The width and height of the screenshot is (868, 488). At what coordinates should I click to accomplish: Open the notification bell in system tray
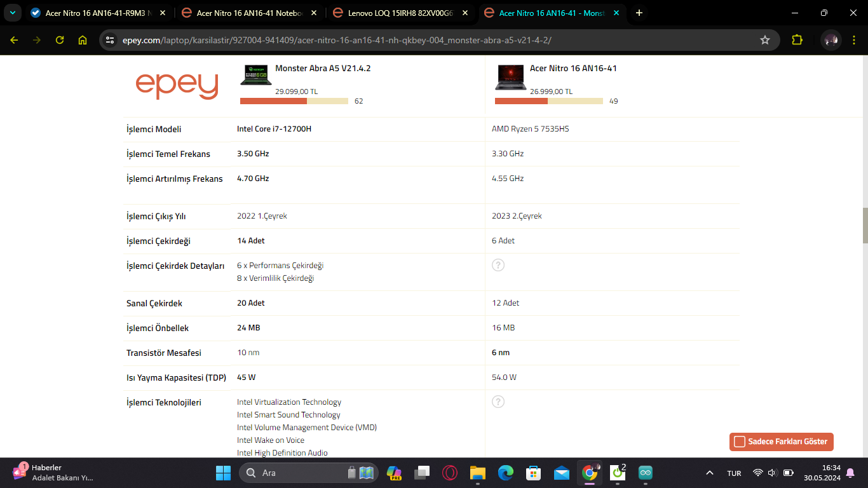[x=850, y=473]
